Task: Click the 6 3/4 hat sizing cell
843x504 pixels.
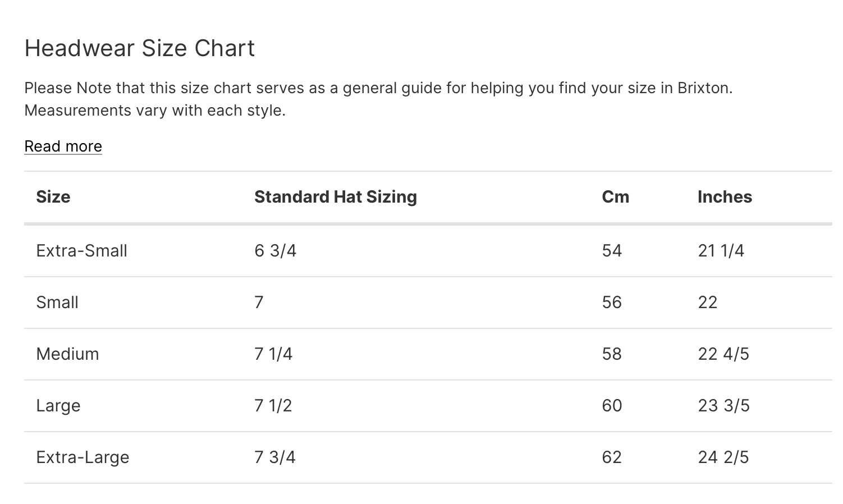Action: (275, 251)
